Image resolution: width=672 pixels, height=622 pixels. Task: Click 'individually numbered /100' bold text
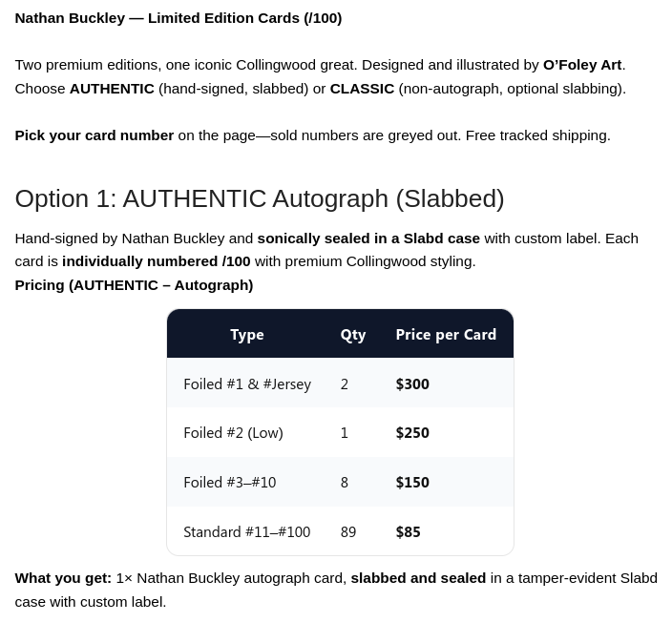(x=156, y=261)
